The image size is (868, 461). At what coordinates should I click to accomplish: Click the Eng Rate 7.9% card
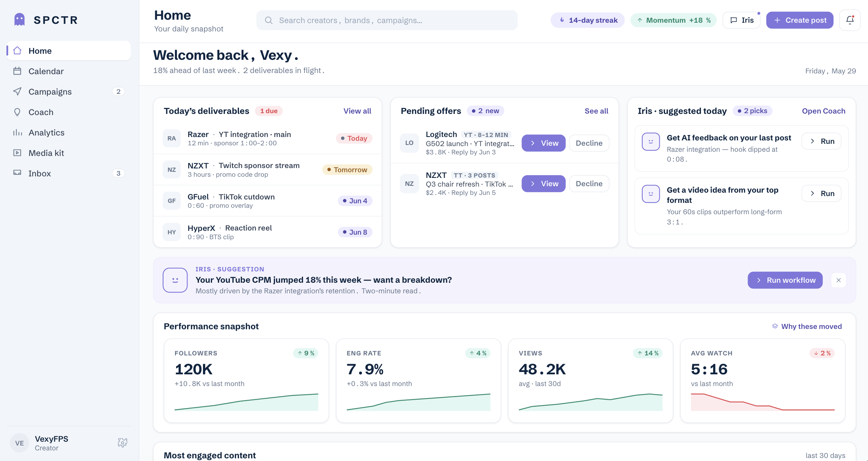coord(418,381)
